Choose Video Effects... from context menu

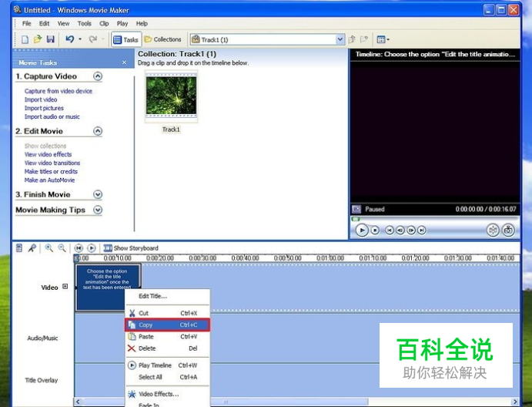pyautogui.click(x=168, y=394)
